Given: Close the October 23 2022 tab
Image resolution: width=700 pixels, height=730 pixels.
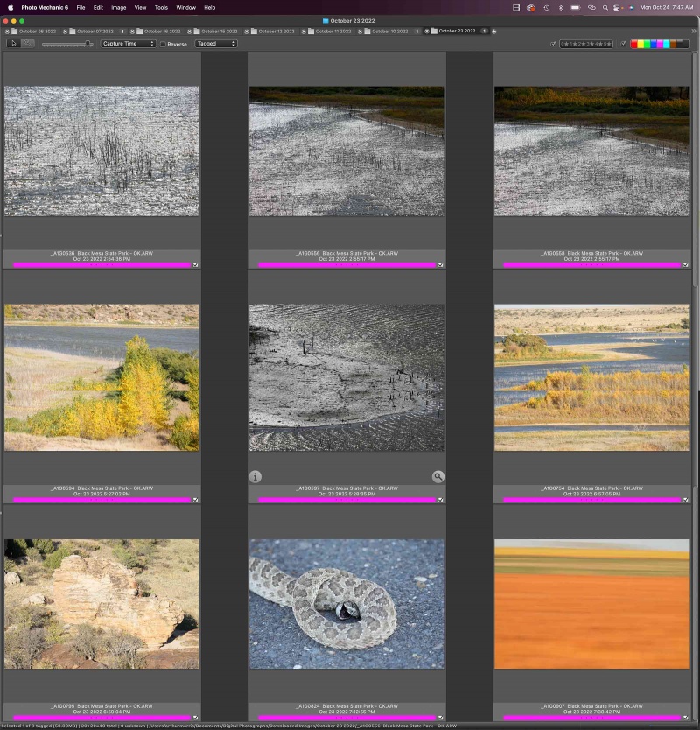Looking at the screenshot, I should point(426,32).
